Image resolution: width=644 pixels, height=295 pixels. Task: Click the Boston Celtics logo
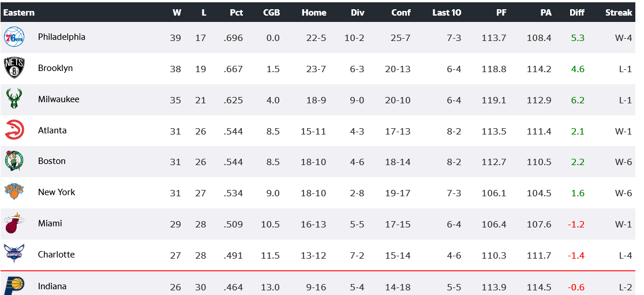(x=14, y=161)
